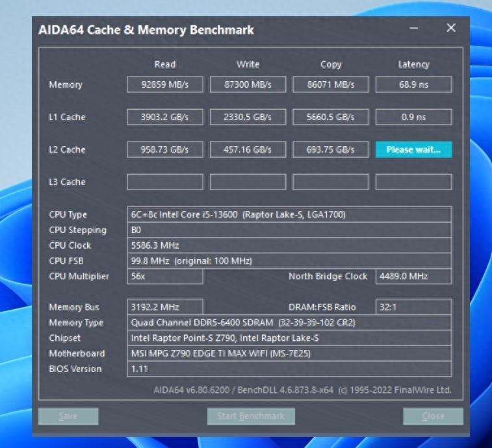This screenshot has width=492, height=448.
Task: Select the Memory Type DDR5-6400 field
Action: click(289, 323)
